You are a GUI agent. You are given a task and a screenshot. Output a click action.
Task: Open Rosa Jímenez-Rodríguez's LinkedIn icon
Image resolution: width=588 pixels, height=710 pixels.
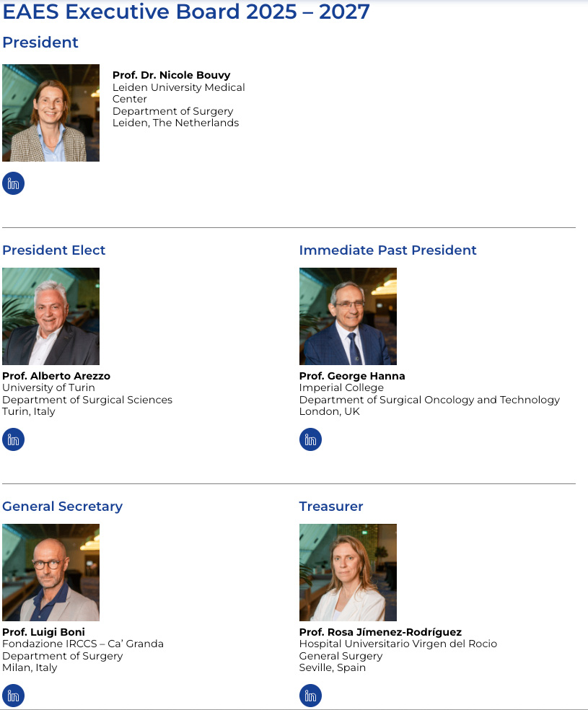310,696
